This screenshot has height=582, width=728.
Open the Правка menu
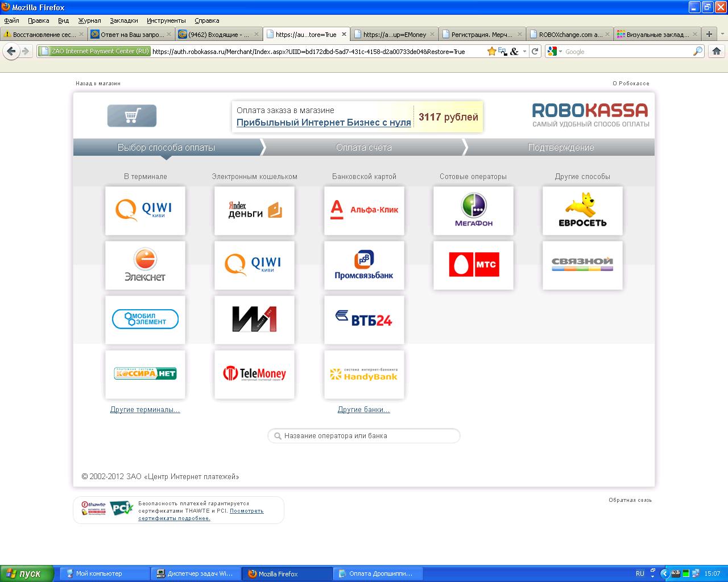tap(39, 20)
